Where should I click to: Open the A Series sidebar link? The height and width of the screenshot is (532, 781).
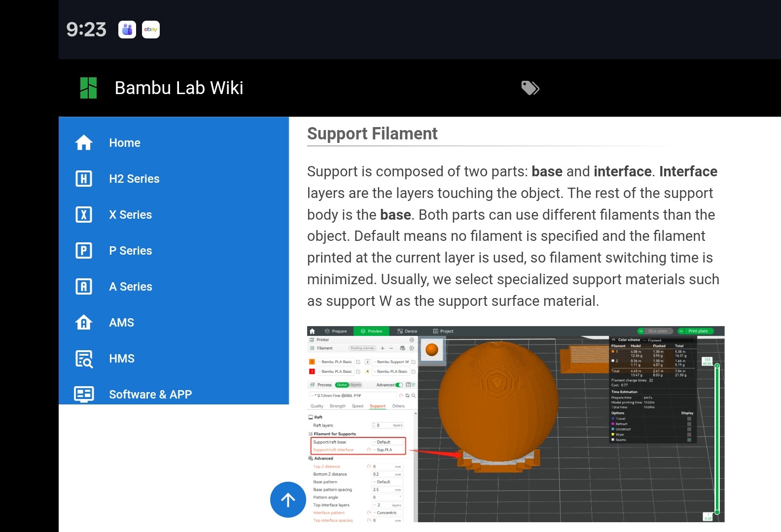[174, 287]
